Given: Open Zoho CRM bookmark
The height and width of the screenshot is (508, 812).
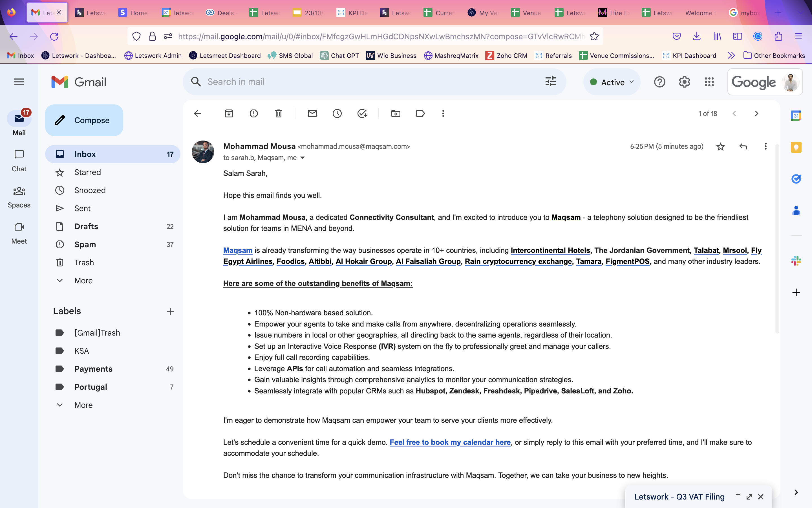Looking at the screenshot, I should coord(507,55).
